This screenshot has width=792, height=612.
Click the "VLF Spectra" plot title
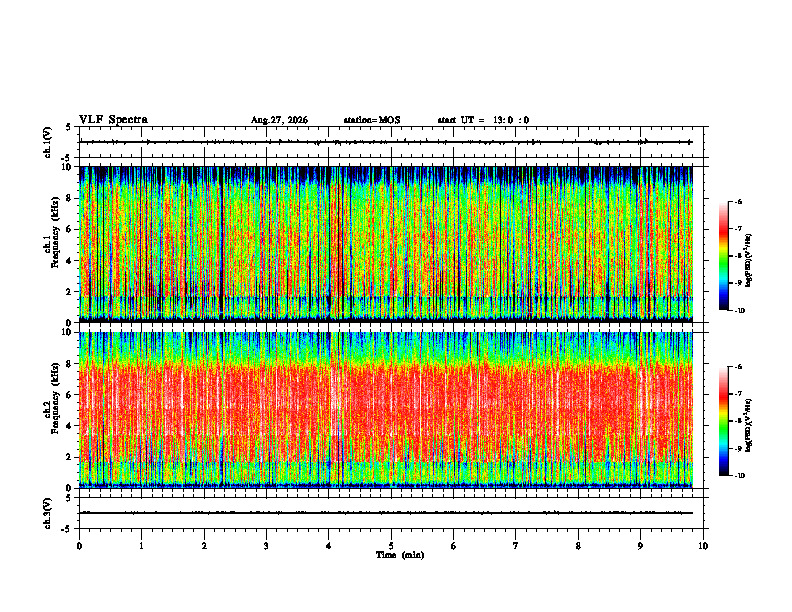point(113,120)
